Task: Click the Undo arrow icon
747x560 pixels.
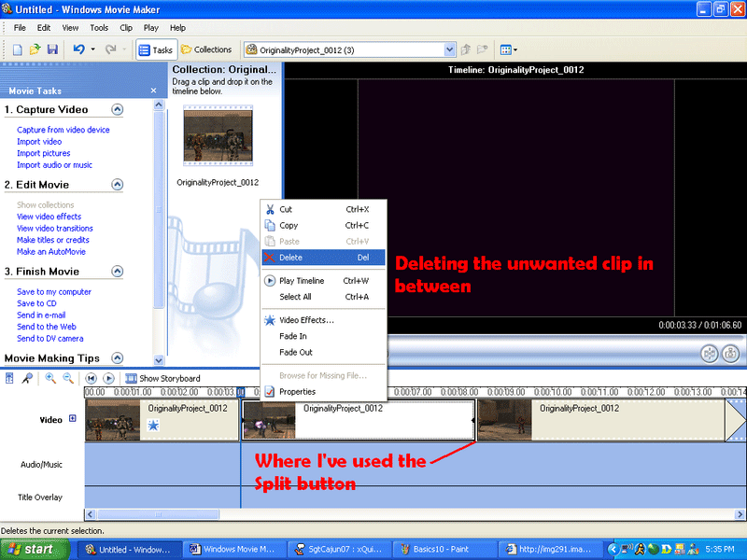Action: point(78,49)
